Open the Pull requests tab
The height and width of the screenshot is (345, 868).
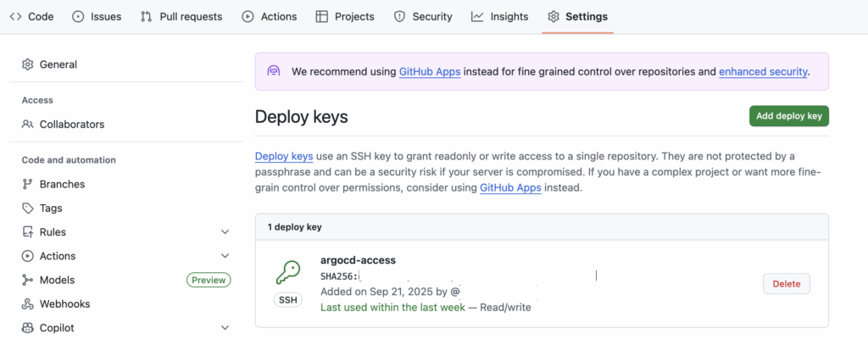pos(181,16)
